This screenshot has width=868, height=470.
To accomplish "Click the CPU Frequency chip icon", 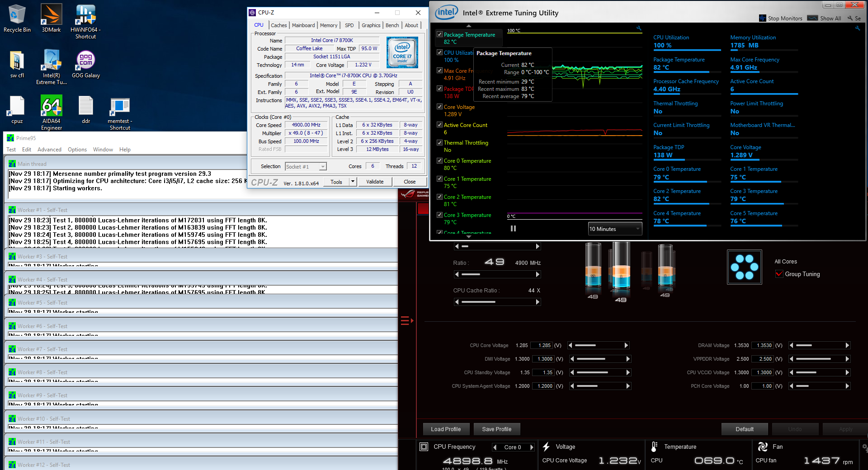I will [x=424, y=447].
